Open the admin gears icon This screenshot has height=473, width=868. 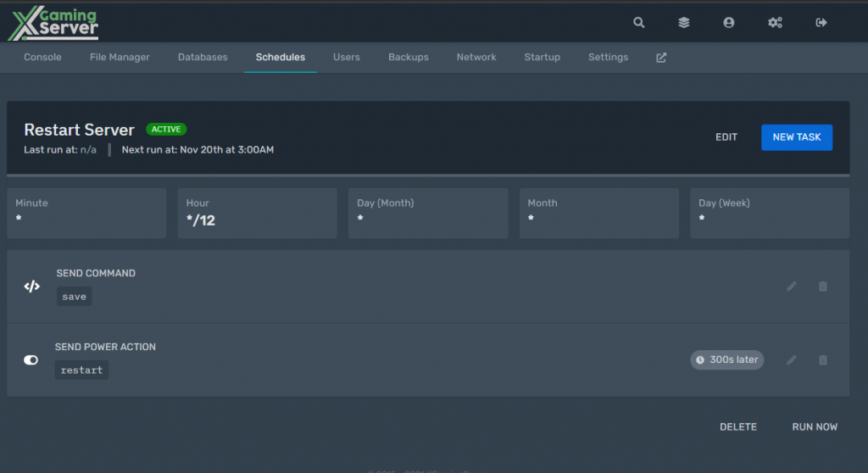click(775, 23)
